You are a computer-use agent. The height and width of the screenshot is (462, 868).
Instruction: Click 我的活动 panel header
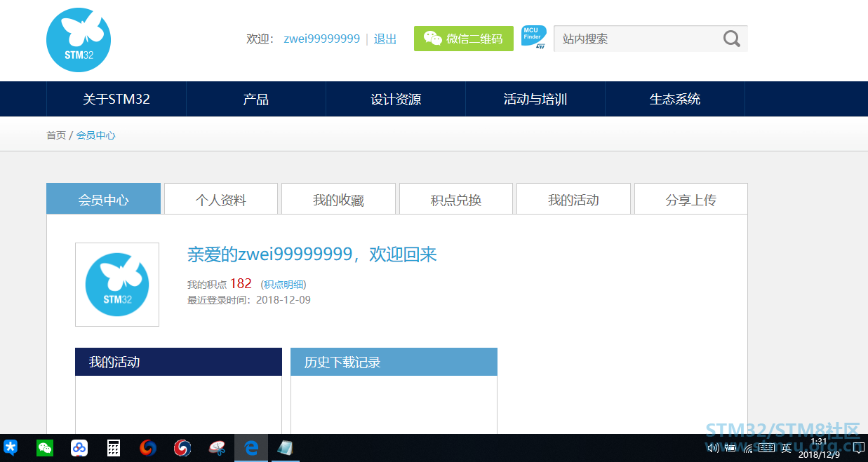tap(178, 362)
